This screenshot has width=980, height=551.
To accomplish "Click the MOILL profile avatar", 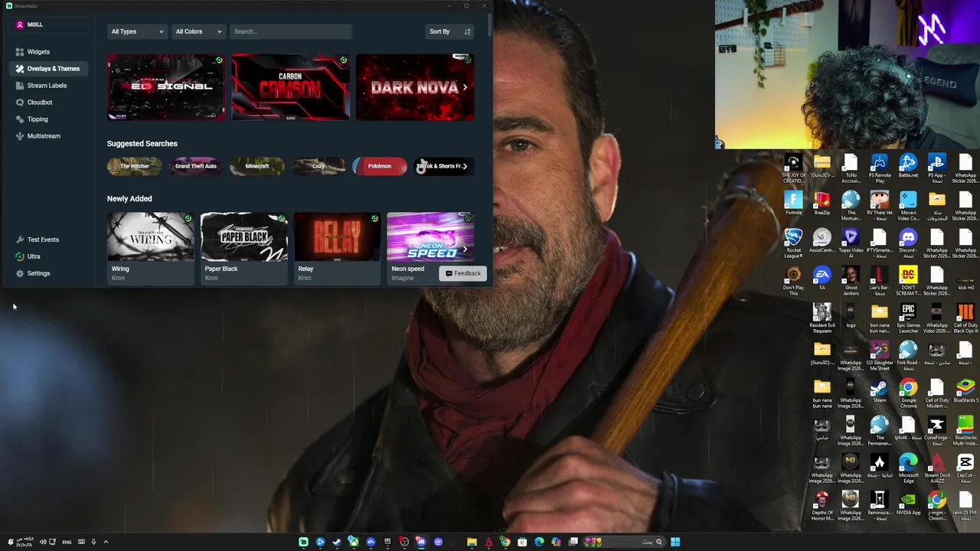I will pyautogui.click(x=20, y=24).
